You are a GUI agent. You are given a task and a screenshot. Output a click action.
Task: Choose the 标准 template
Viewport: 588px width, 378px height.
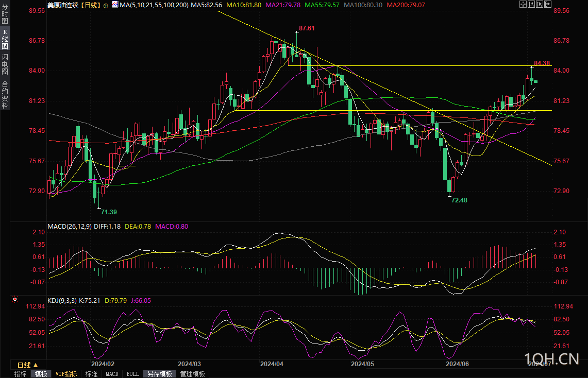(x=91, y=374)
